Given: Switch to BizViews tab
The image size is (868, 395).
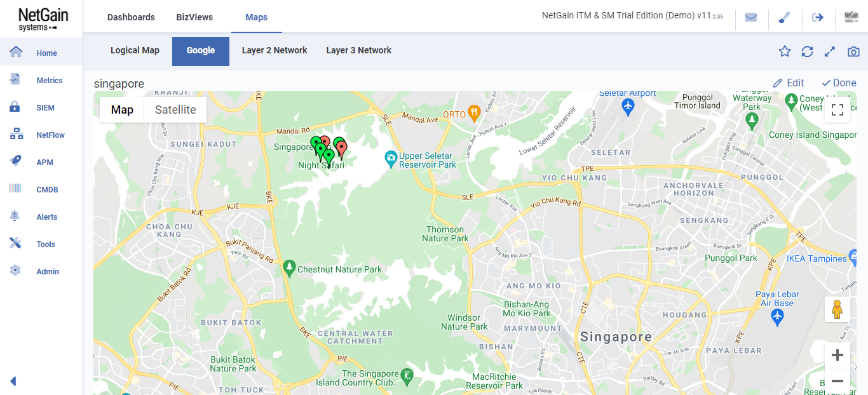Looking at the screenshot, I should point(194,17).
